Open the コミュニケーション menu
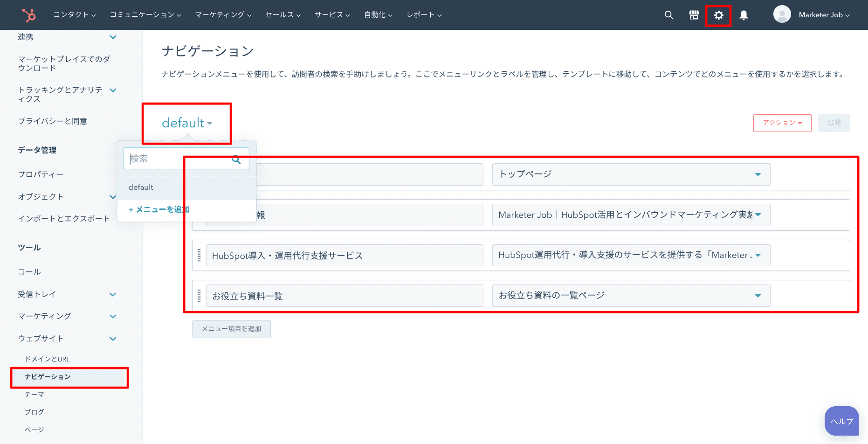This screenshot has width=868, height=444. click(145, 15)
